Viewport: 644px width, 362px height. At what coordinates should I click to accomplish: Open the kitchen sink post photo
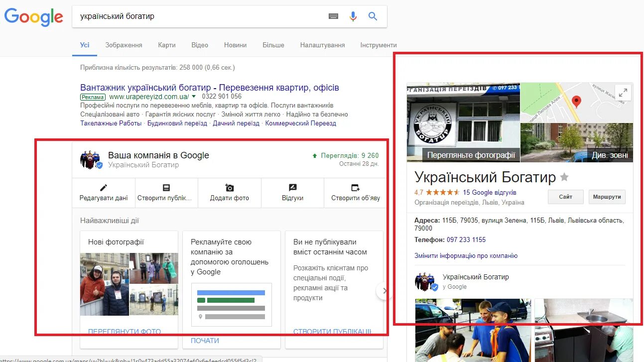click(x=584, y=330)
